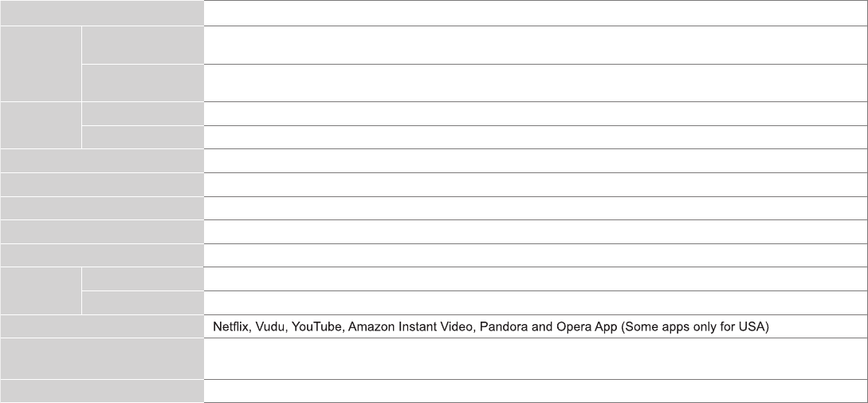Select the gray label cell beside the Netflix row

[x=102, y=326]
